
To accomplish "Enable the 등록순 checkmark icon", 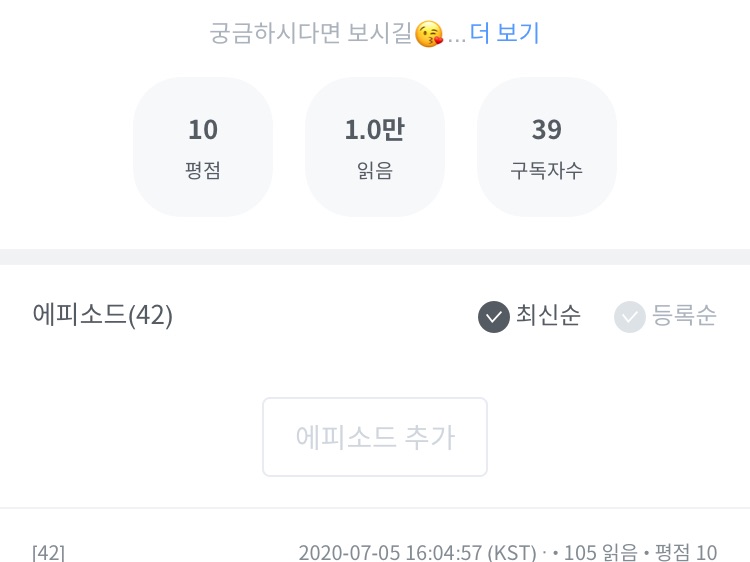I will click(x=630, y=317).
